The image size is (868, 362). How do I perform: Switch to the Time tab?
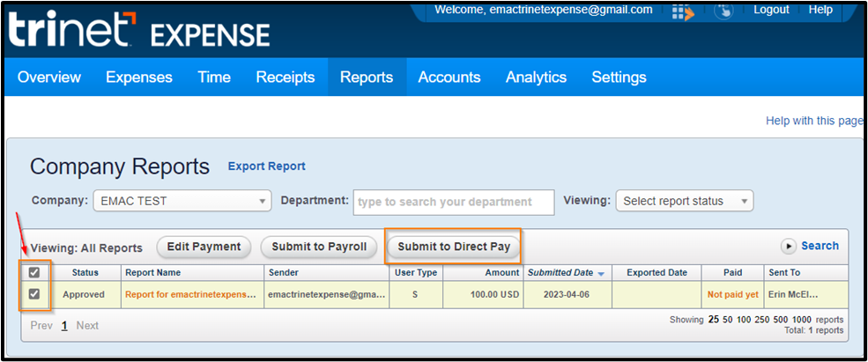(x=214, y=77)
